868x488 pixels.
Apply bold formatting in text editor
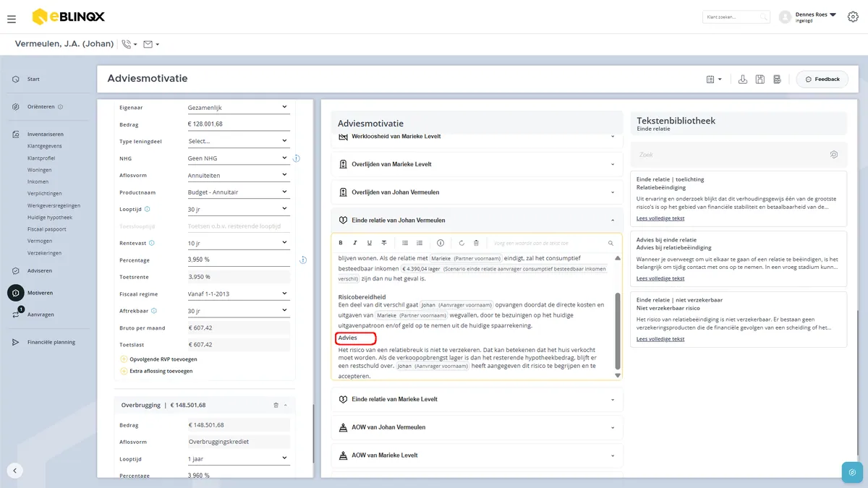[x=341, y=243]
